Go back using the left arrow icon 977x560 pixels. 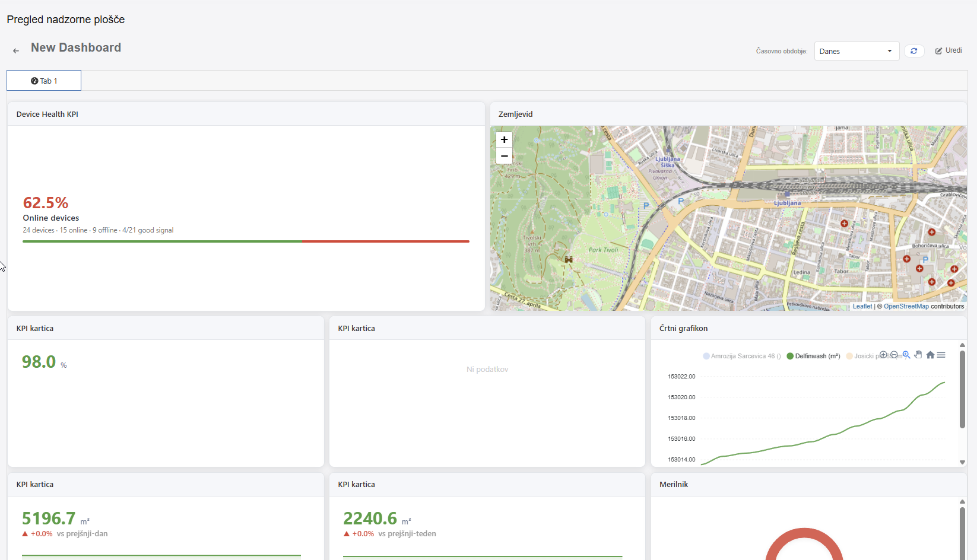(16, 51)
